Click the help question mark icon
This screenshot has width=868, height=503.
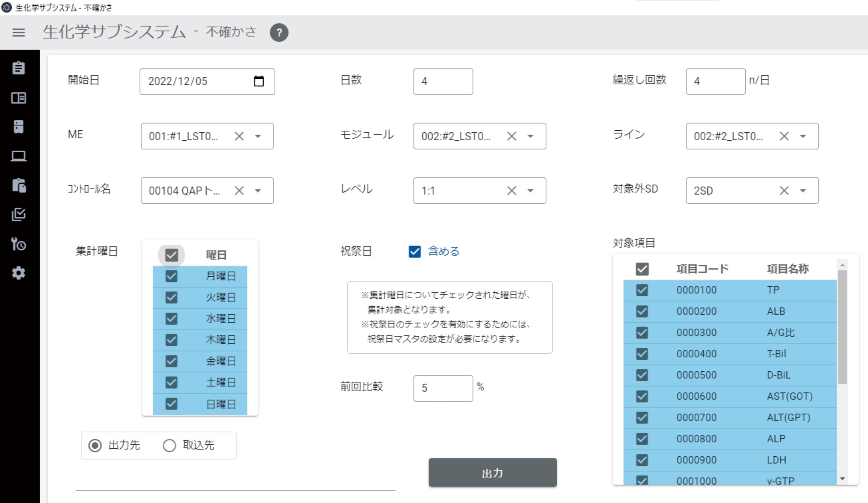(279, 33)
